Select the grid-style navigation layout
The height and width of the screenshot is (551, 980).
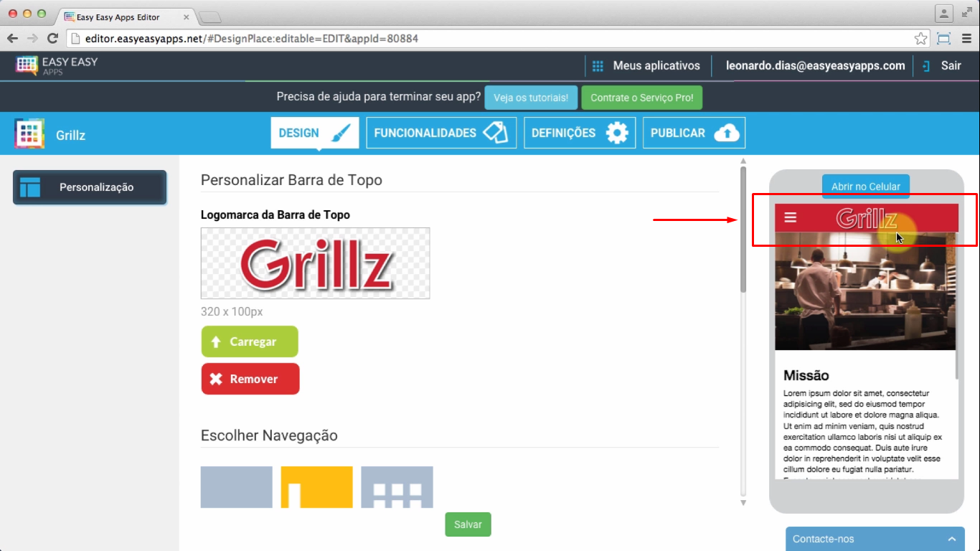(397, 486)
